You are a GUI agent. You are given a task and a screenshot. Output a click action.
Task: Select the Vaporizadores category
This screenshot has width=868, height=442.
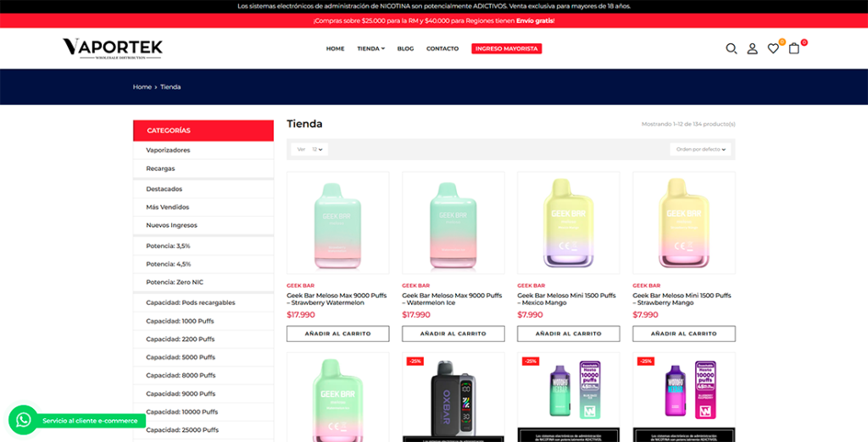click(x=203, y=150)
